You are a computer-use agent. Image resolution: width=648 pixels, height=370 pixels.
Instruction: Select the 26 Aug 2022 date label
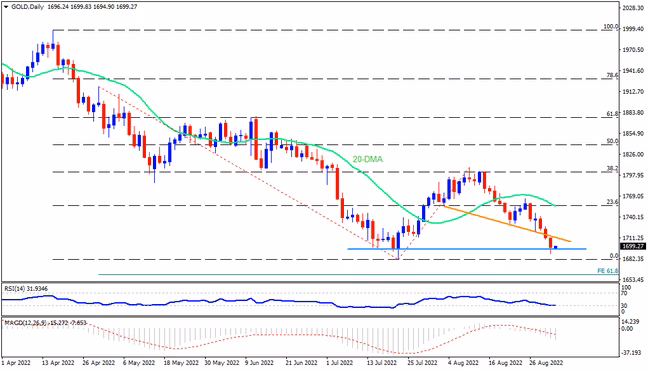(547, 363)
